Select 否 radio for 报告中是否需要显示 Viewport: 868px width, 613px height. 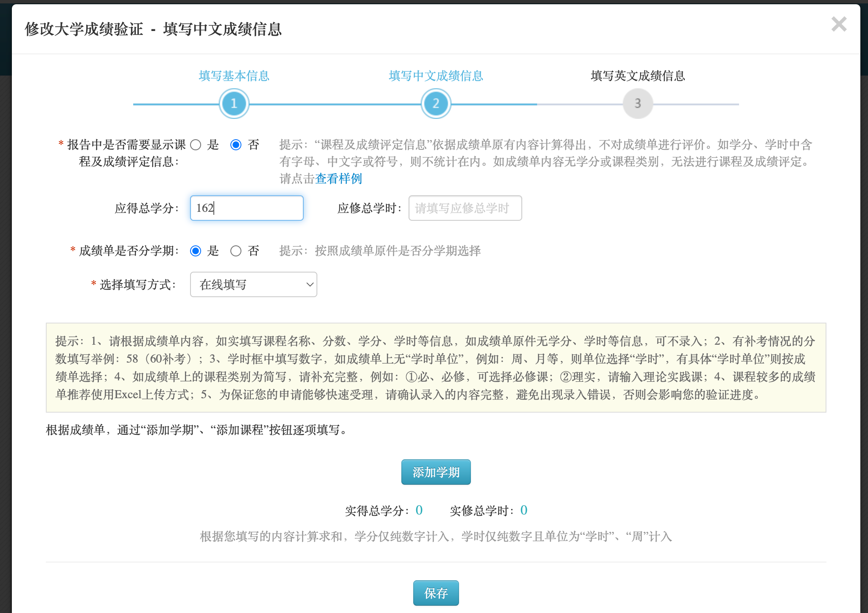tap(236, 145)
